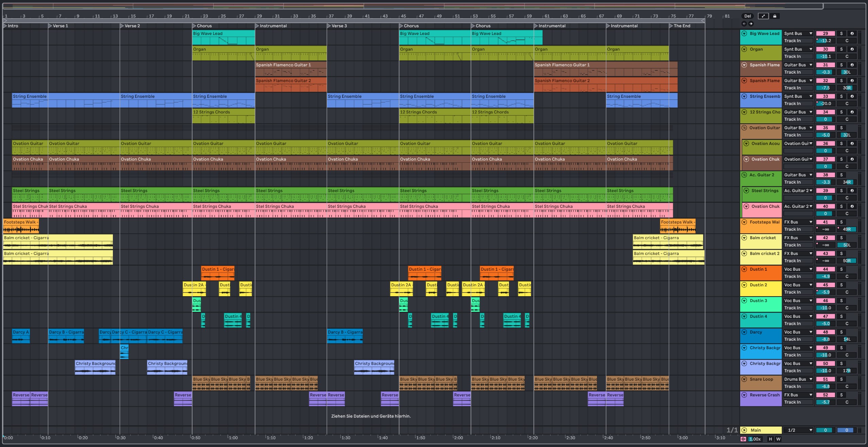Go to previous locator arrow
This screenshot has height=447, width=868.
[x=744, y=24]
